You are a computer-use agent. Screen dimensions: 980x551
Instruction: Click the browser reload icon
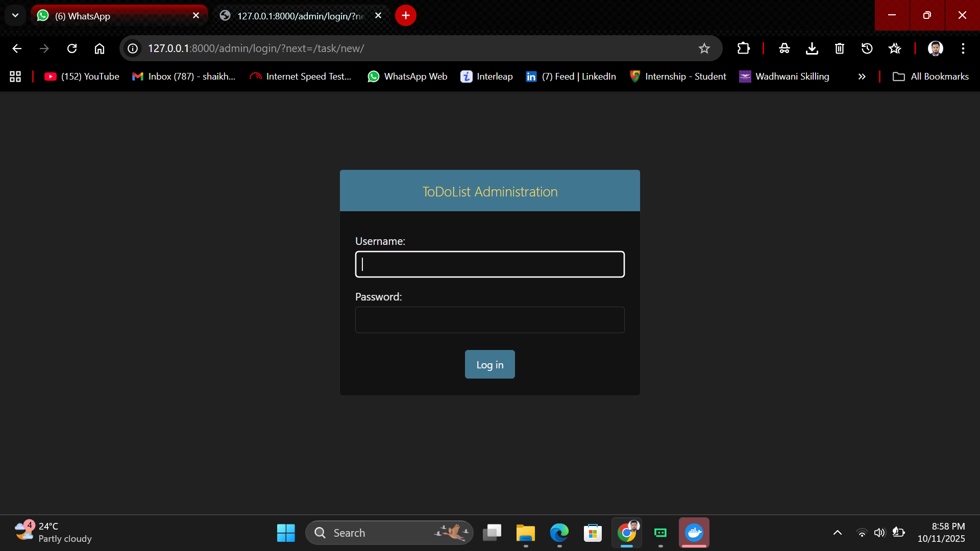point(72,48)
